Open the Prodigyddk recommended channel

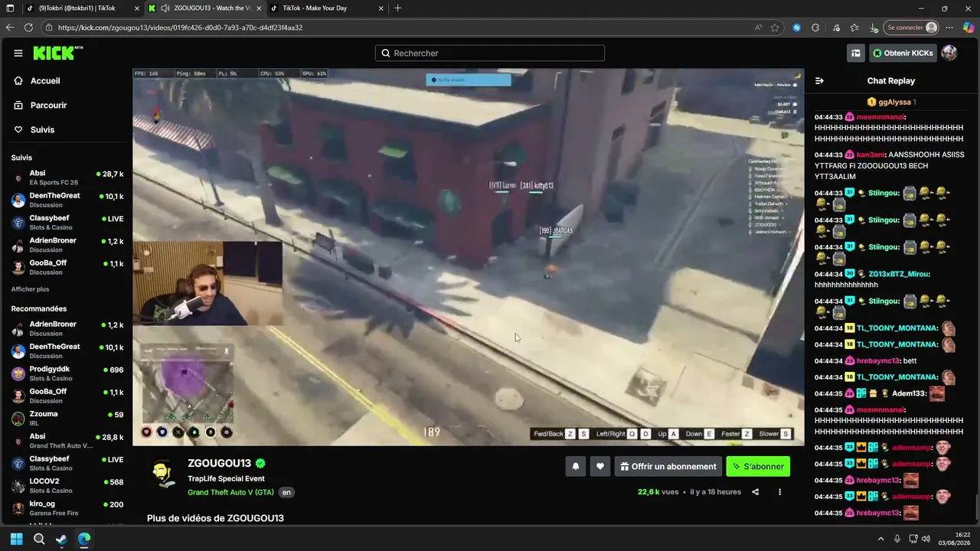67,373
